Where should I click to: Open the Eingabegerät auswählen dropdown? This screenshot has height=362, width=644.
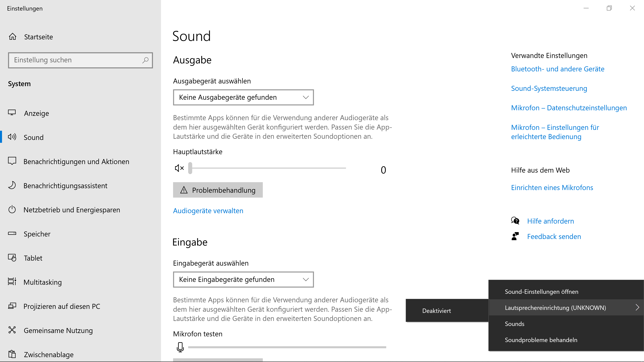click(243, 279)
